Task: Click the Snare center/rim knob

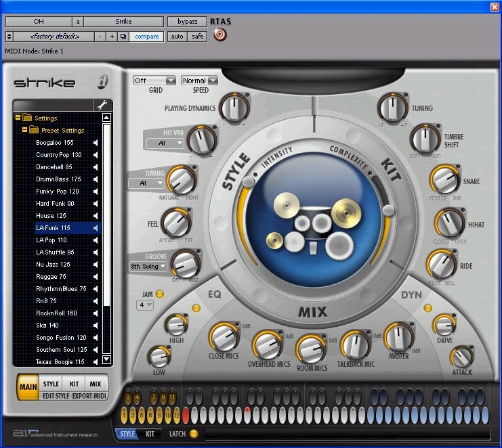Action: pyautogui.click(x=444, y=180)
